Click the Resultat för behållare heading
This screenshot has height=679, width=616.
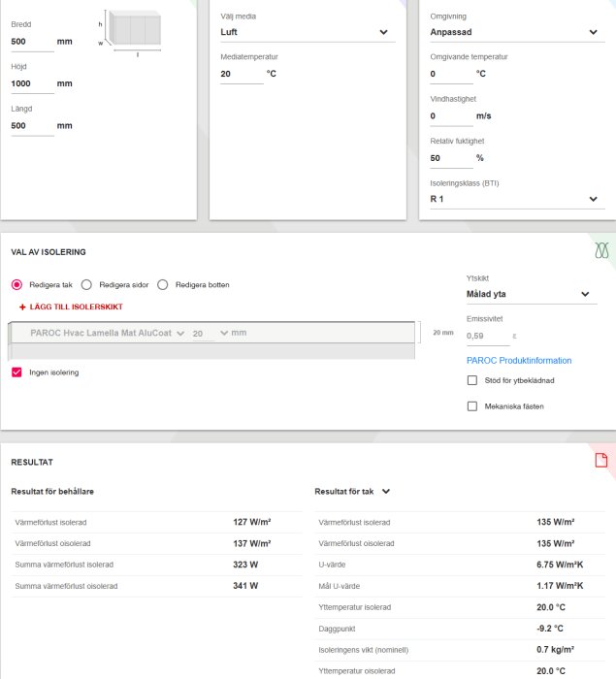(52, 492)
